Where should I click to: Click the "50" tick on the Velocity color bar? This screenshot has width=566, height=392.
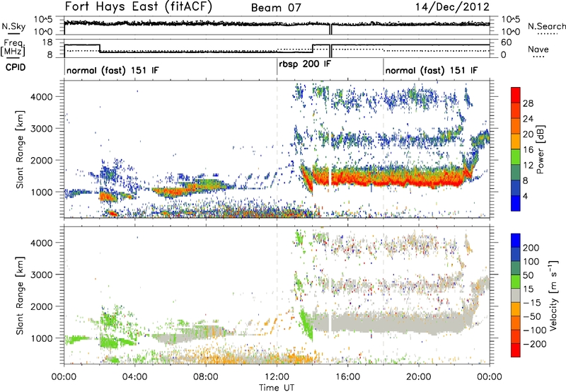pyautogui.click(x=528, y=275)
